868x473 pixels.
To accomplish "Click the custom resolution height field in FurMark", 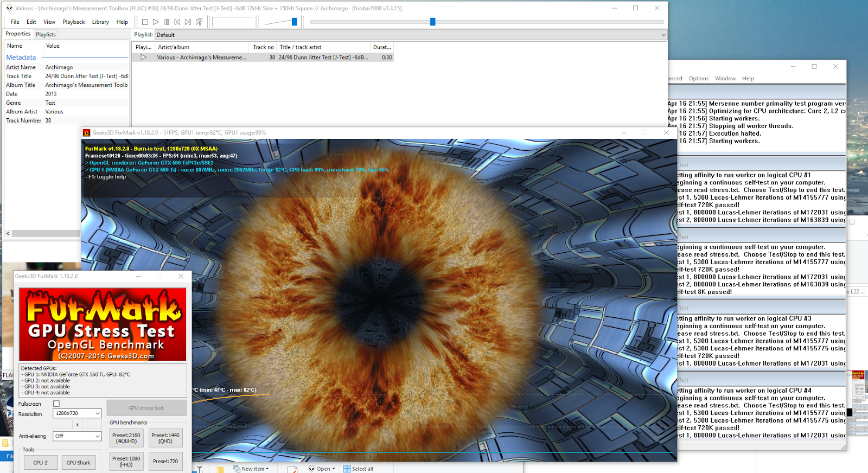I will pos(92,425).
